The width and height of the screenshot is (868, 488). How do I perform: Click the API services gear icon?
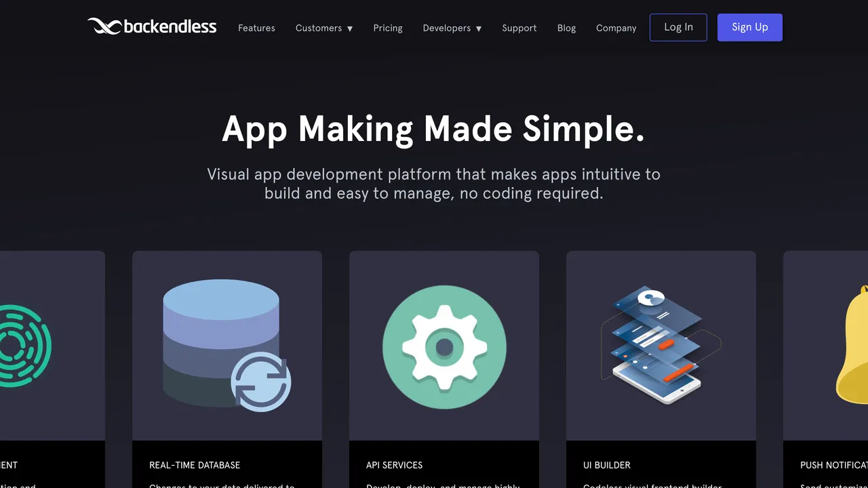tap(444, 347)
